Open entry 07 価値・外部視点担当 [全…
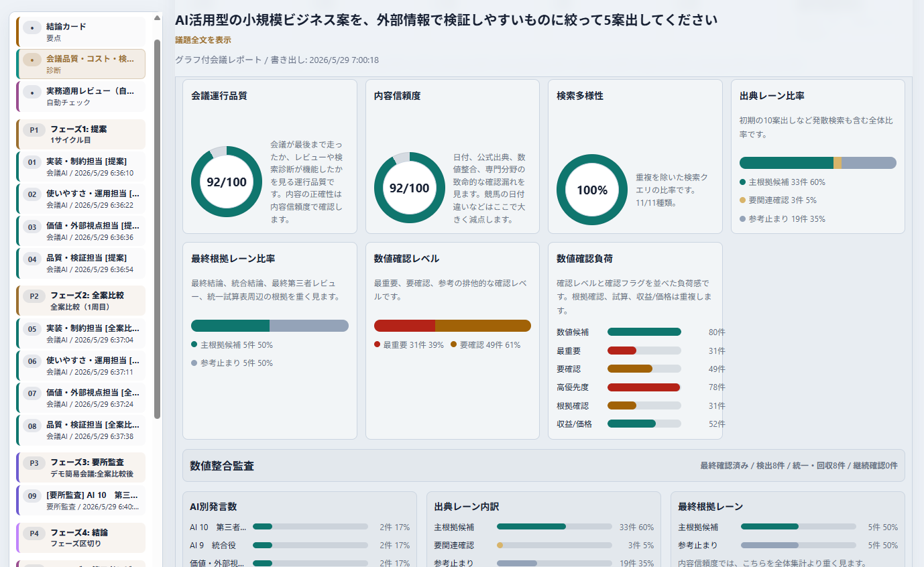 click(x=81, y=398)
